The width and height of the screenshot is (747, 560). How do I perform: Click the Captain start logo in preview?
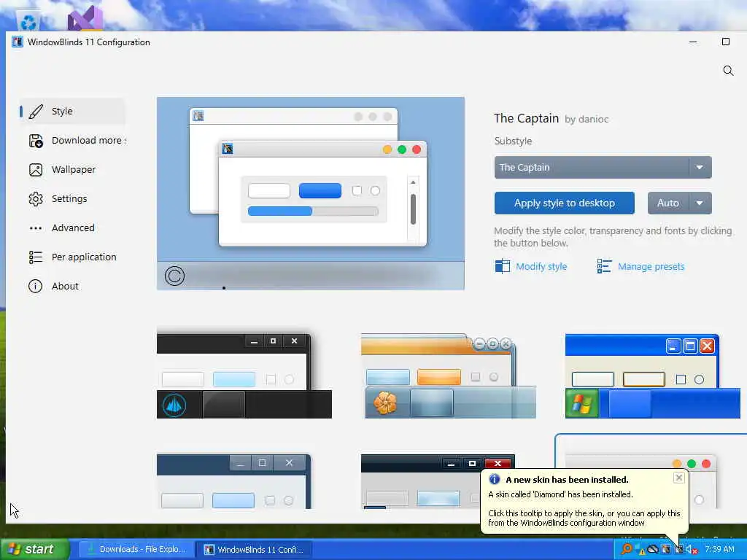tap(174, 276)
